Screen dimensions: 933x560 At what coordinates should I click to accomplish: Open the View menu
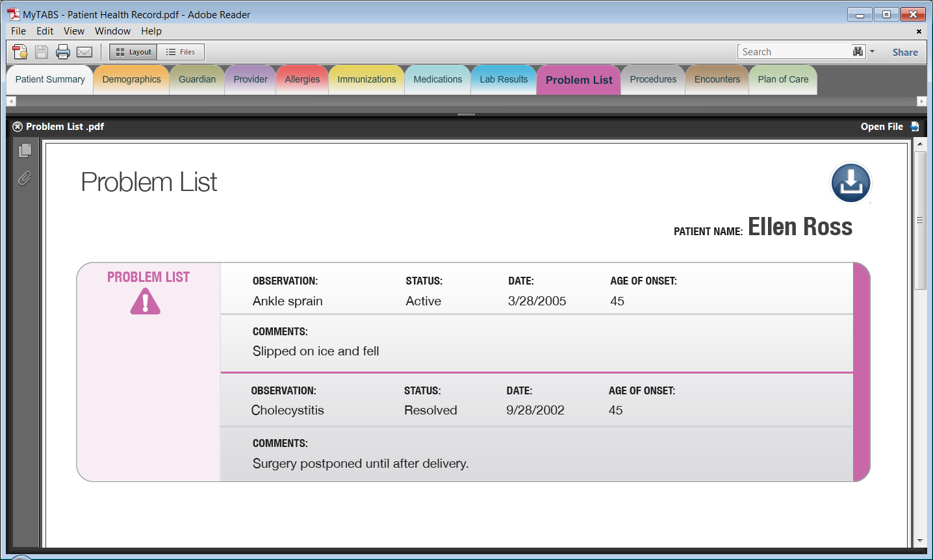(x=73, y=31)
